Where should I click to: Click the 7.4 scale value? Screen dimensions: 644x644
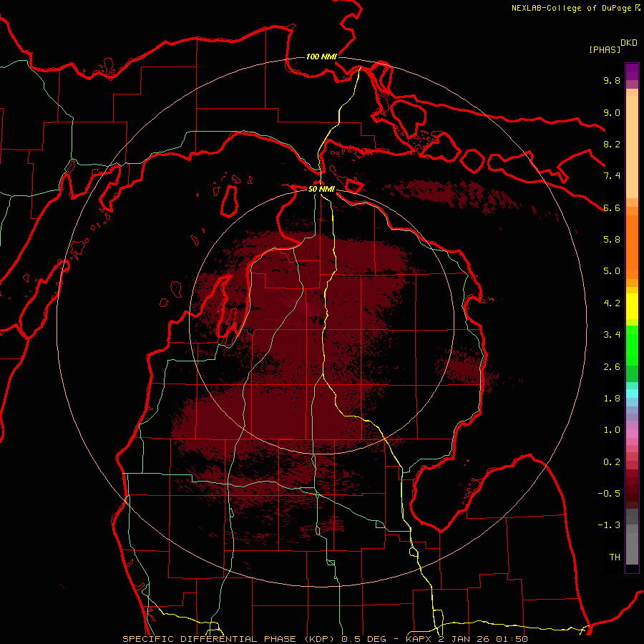tap(612, 176)
